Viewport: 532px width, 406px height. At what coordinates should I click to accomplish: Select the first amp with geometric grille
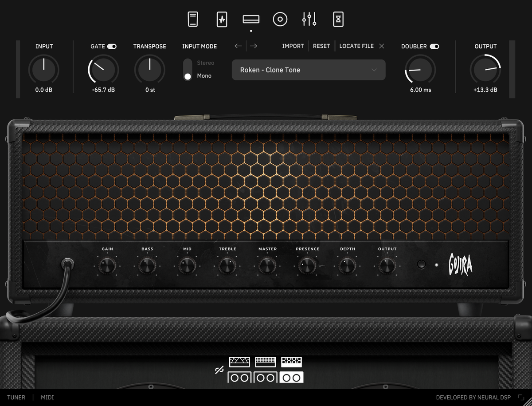click(x=239, y=362)
